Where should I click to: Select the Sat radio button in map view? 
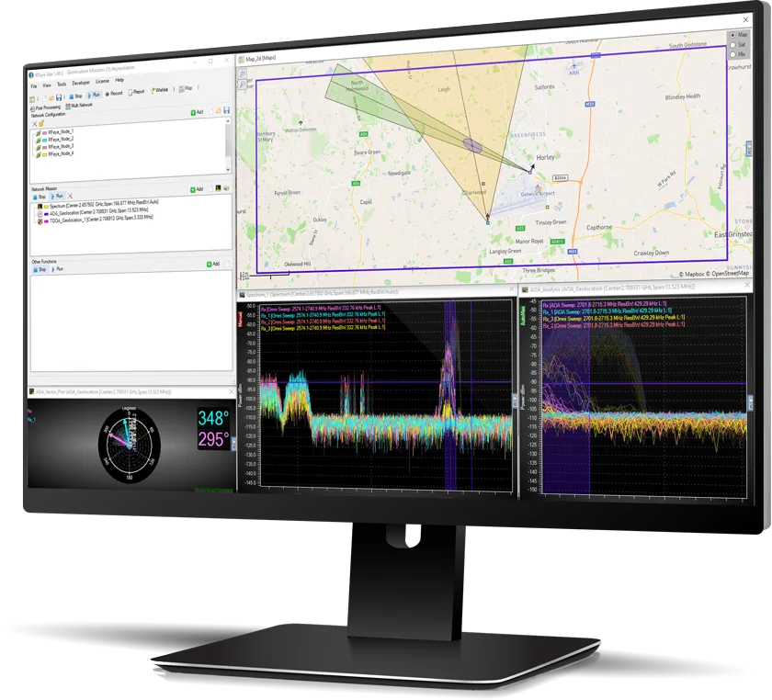[732, 45]
